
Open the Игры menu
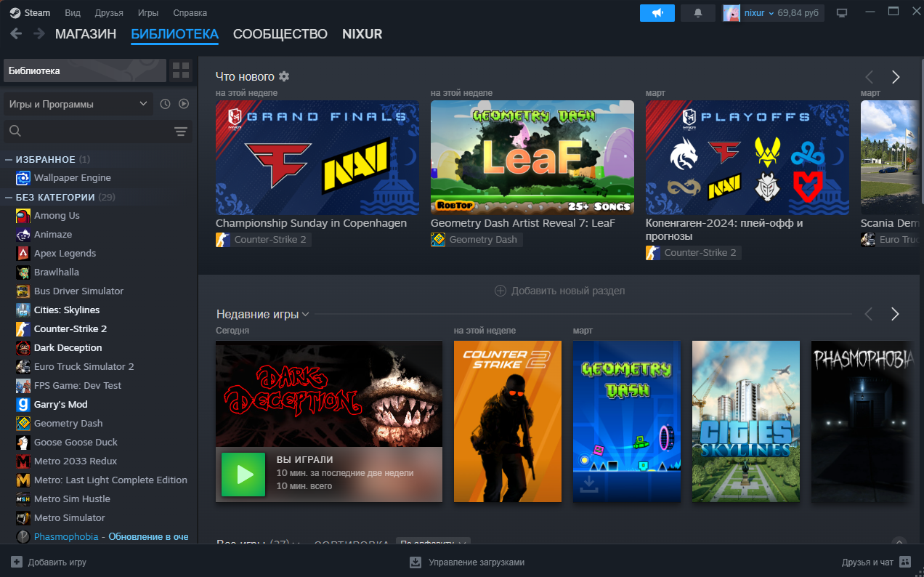148,13
